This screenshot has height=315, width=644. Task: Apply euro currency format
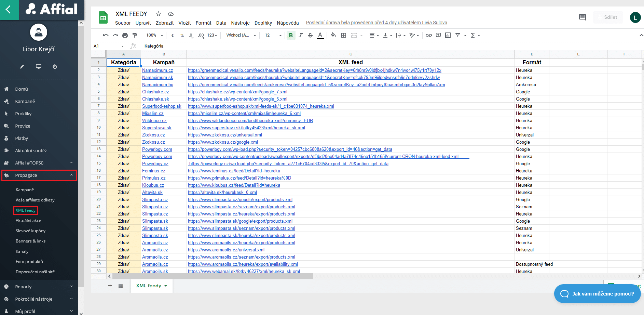click(x=173, y=35)
